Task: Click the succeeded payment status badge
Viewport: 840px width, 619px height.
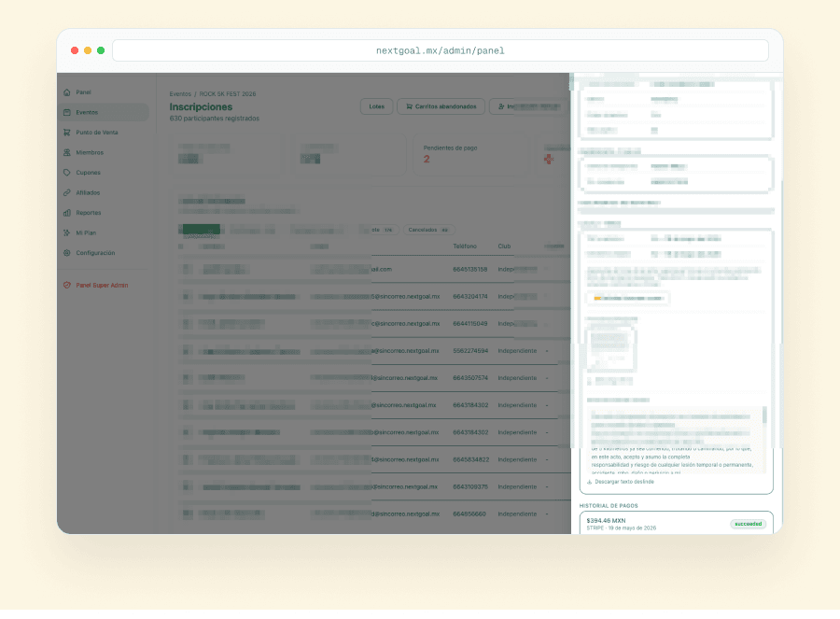Action: (x=748, y=524)
